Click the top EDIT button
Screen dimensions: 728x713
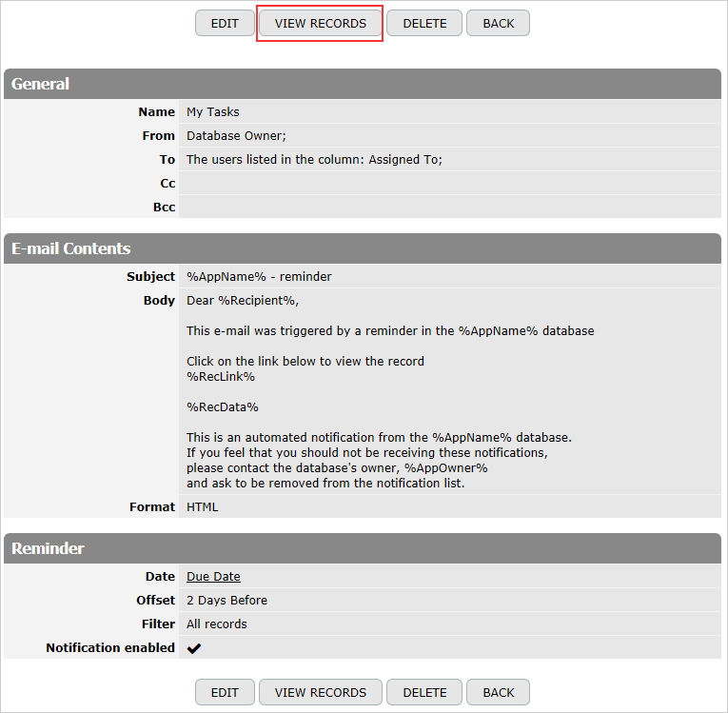(225, 23)
